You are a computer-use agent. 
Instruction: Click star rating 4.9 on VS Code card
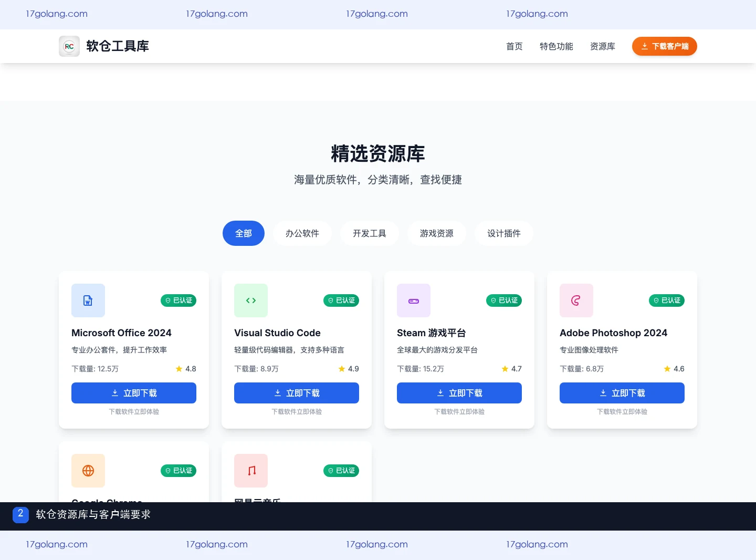pyautogui.click(x=349, y=369)
